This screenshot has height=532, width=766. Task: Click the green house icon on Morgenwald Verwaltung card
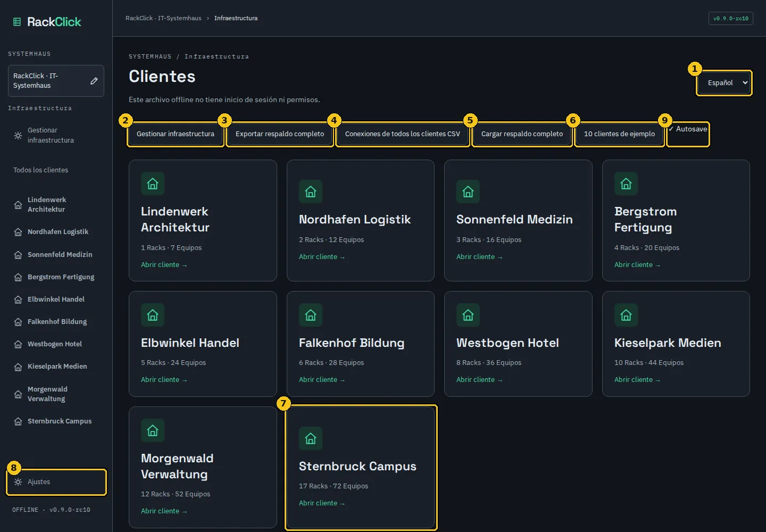click(153, 430)
